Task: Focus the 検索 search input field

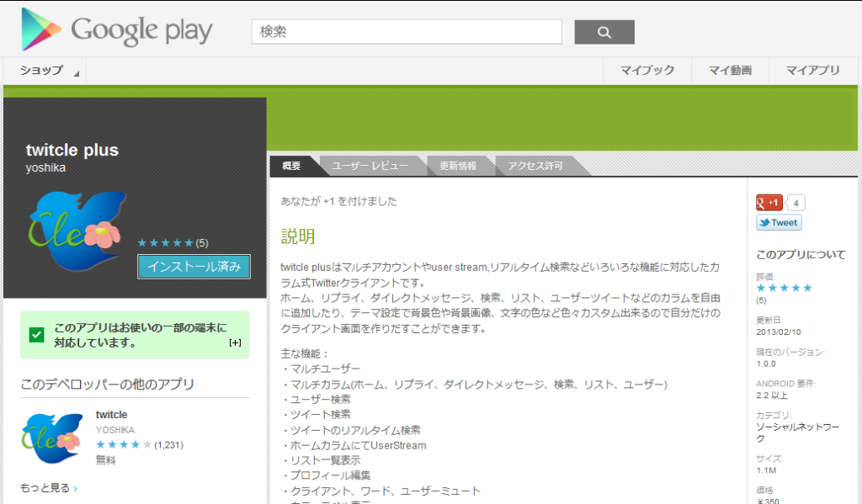Action: tap(407, 32)
